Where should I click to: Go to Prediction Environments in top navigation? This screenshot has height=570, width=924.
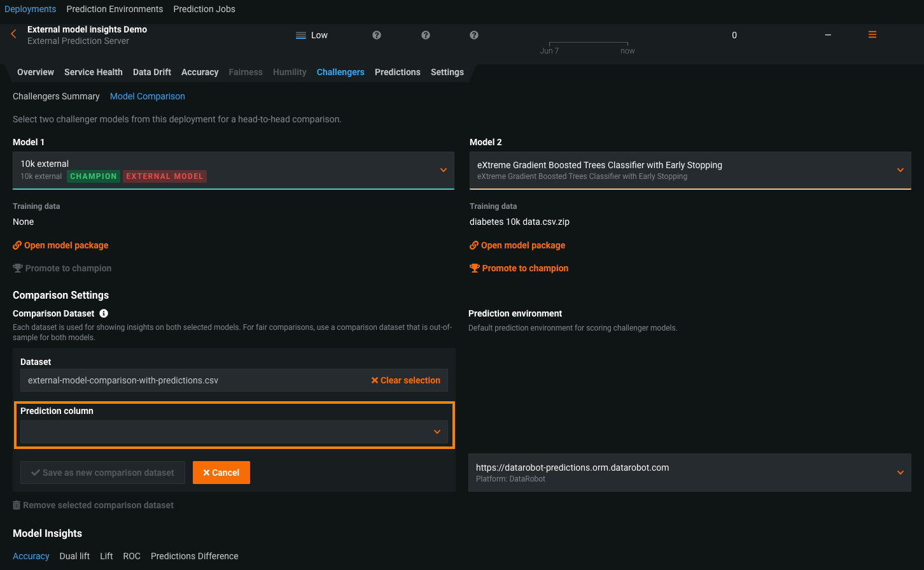(115, 9)
